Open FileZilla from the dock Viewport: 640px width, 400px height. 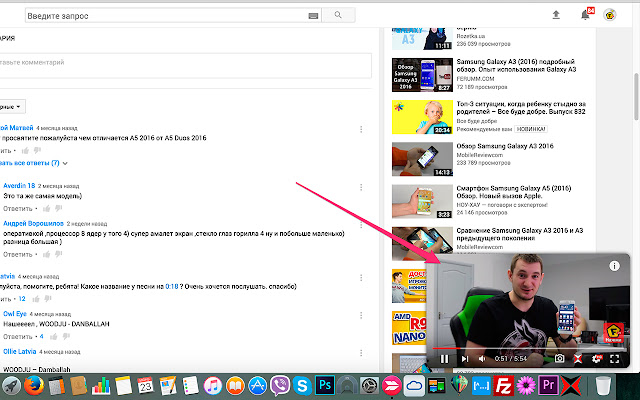coord(503,385)
